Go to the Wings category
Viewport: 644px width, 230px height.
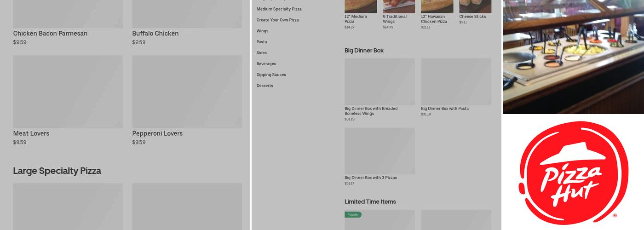[x=262, y=31]
